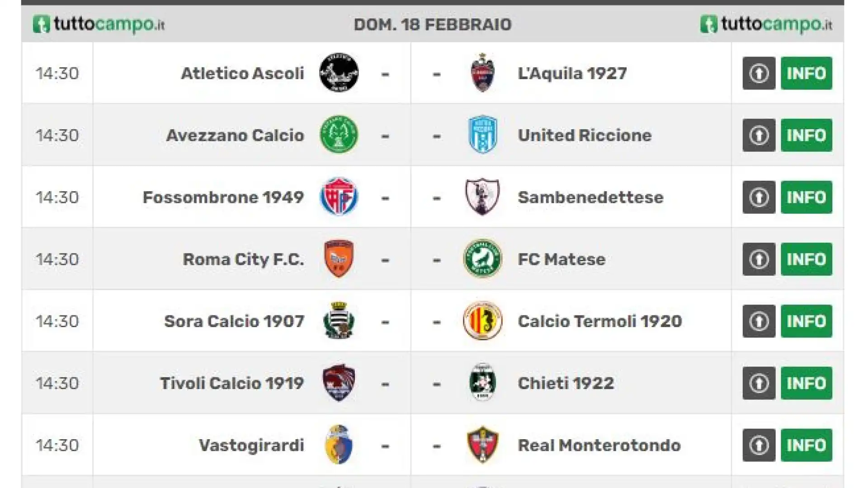Click the L'Aquila 1927 team crest
Viewport: 868px width, 488px height.
(x=482, y=73)
